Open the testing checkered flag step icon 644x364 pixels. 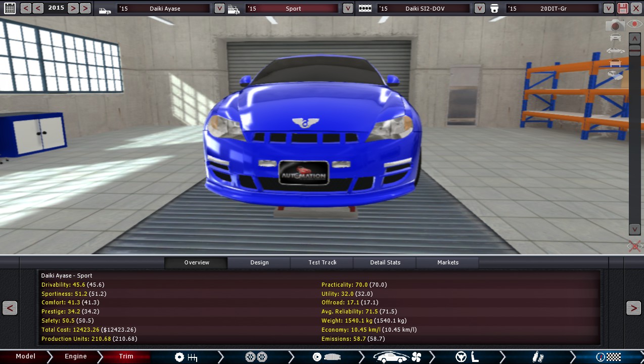[608, 357]
